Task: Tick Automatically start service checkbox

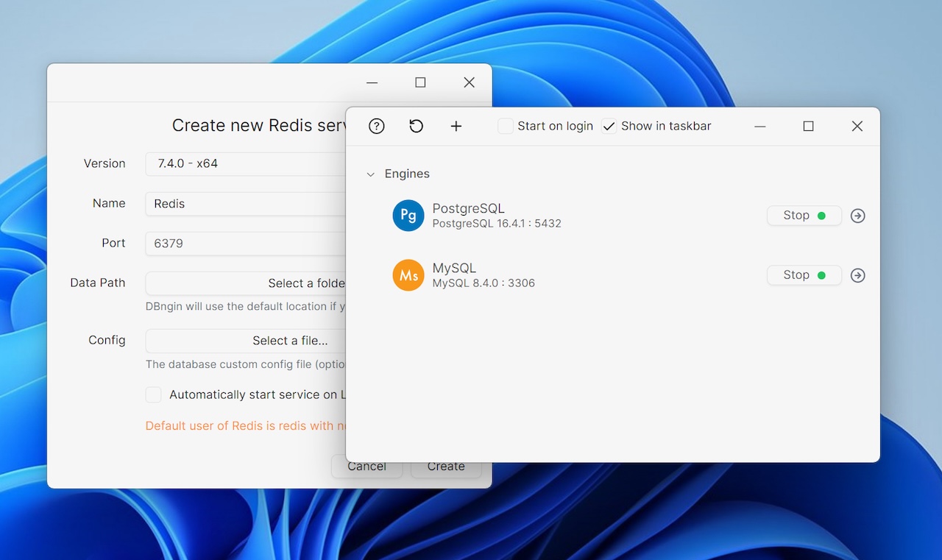Action: [153, 394]
